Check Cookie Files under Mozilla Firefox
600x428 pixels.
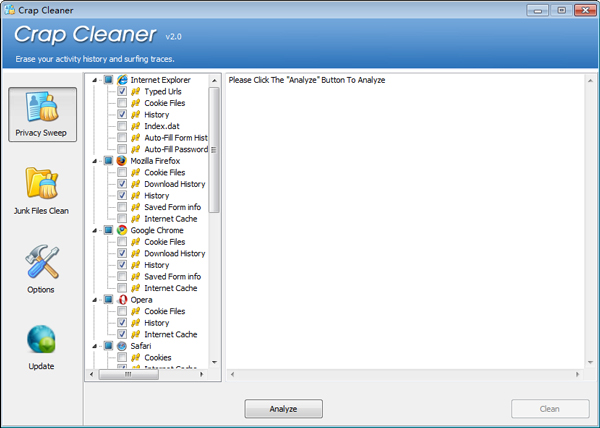tap(122, 172)
